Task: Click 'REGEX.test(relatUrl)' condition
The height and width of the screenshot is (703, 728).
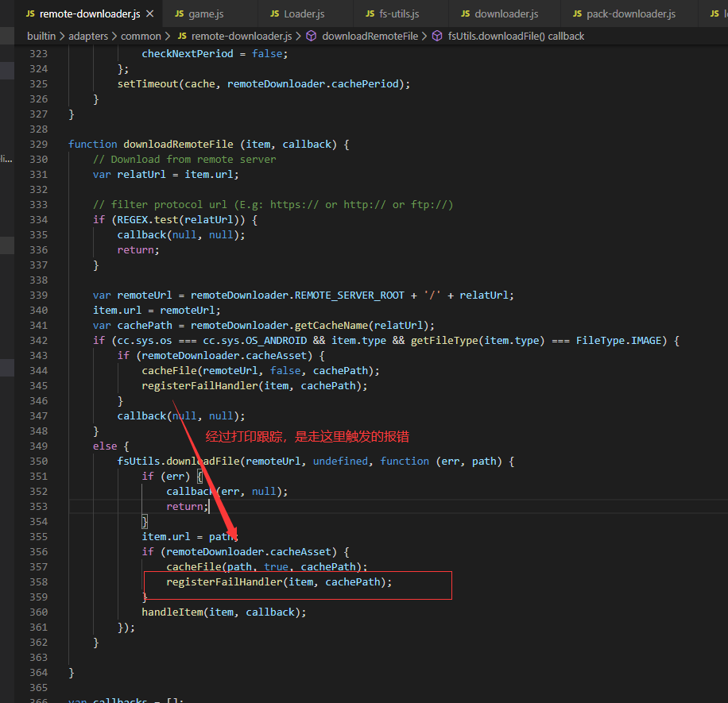Action: (181, 219)
